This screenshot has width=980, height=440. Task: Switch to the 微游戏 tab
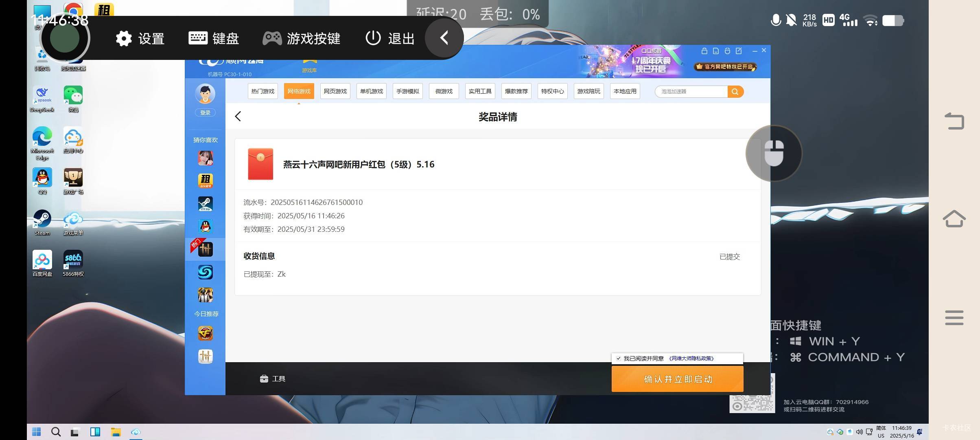pyautogui.click(x=444, y=91)
